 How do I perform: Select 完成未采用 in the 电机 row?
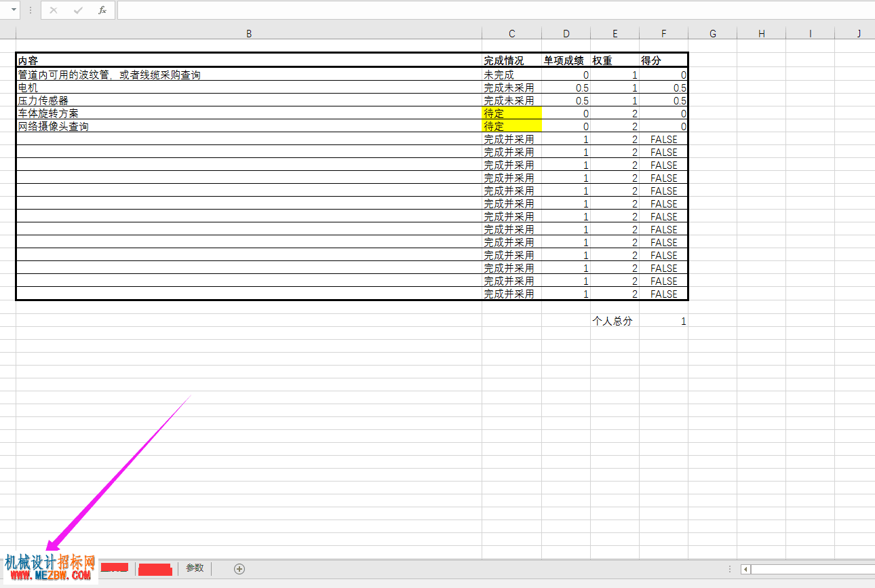[x=511, y=87]
